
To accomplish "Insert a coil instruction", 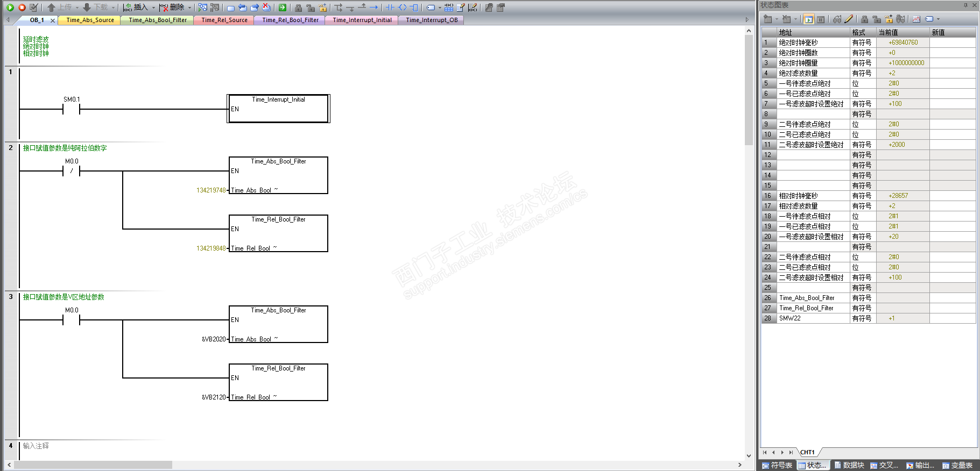I will coord(403,8).
